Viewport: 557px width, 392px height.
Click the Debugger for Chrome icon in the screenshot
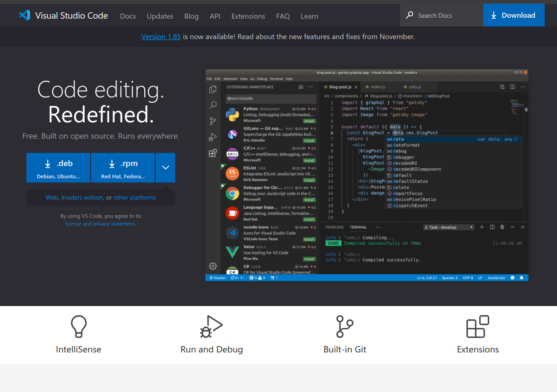(233, 194)
